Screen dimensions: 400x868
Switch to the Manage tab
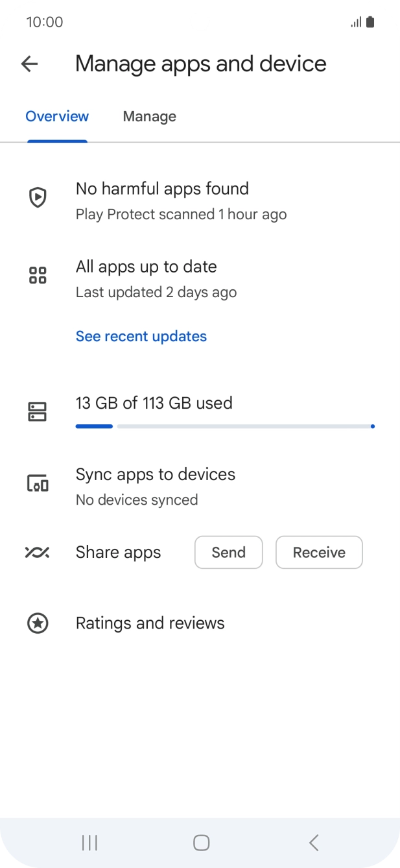click(150, 117)
